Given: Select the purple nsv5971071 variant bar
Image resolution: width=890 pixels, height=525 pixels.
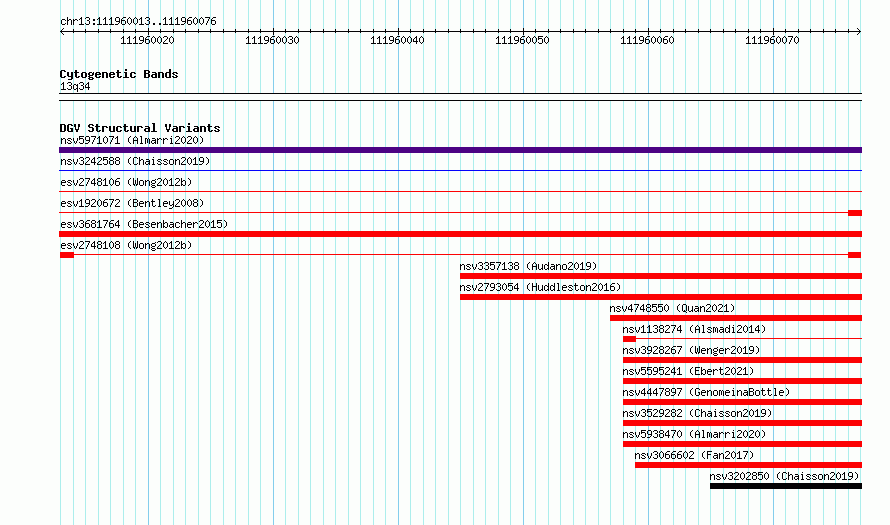Looking at the screenshot, I should pyautogui.click(x=460, y=150).
